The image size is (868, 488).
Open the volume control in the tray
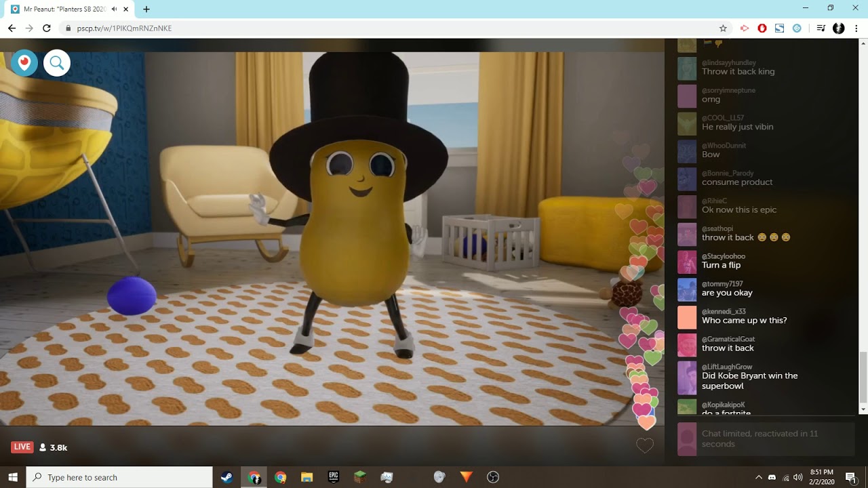(797, 477)
